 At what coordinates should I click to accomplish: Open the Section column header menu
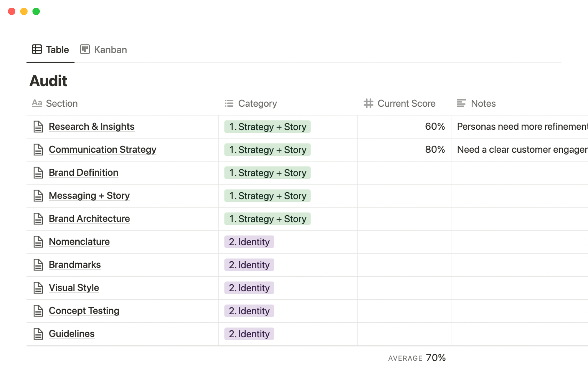(x=61, y=103)
